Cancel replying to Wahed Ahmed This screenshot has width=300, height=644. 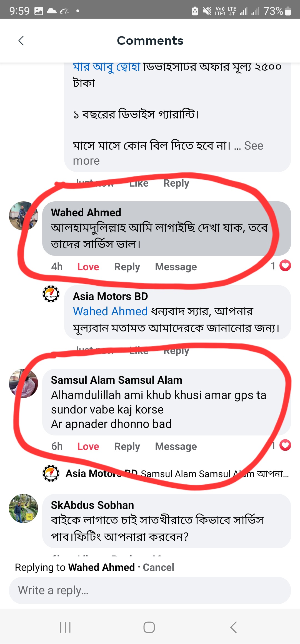click(158, 567)
